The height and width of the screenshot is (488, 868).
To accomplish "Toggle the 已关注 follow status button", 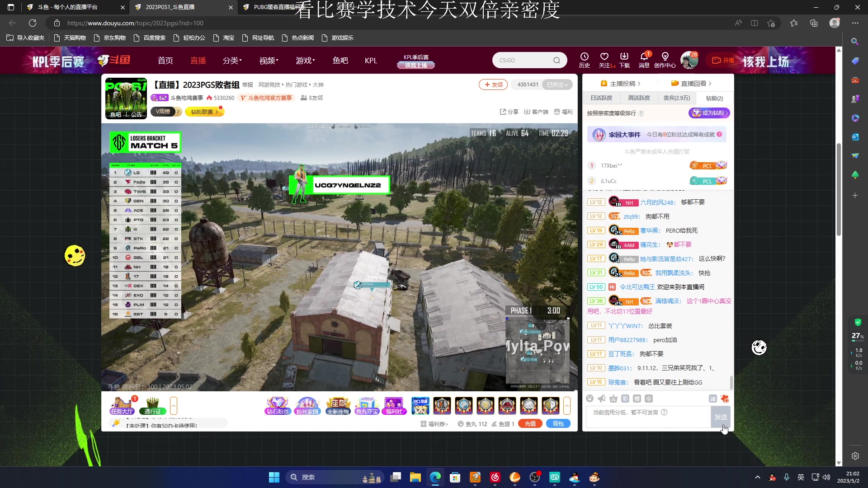I will click(557, 84).
